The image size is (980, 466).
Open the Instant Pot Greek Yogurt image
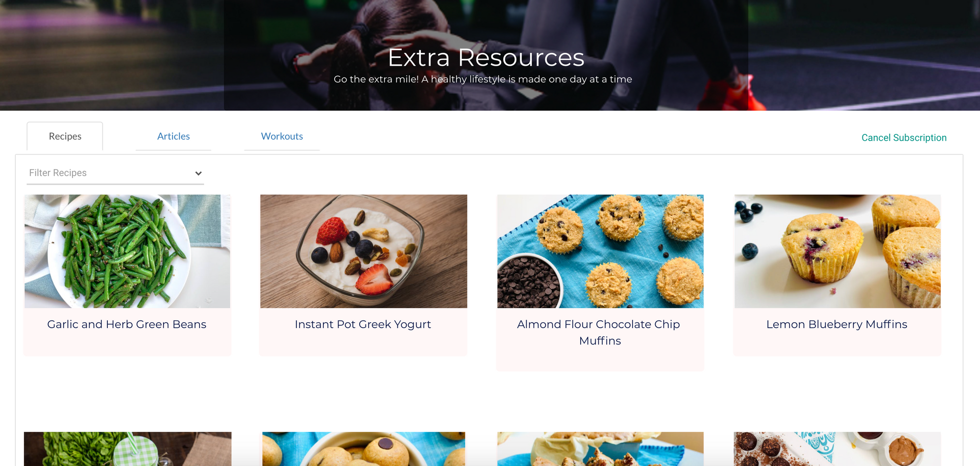pos(364,251)
